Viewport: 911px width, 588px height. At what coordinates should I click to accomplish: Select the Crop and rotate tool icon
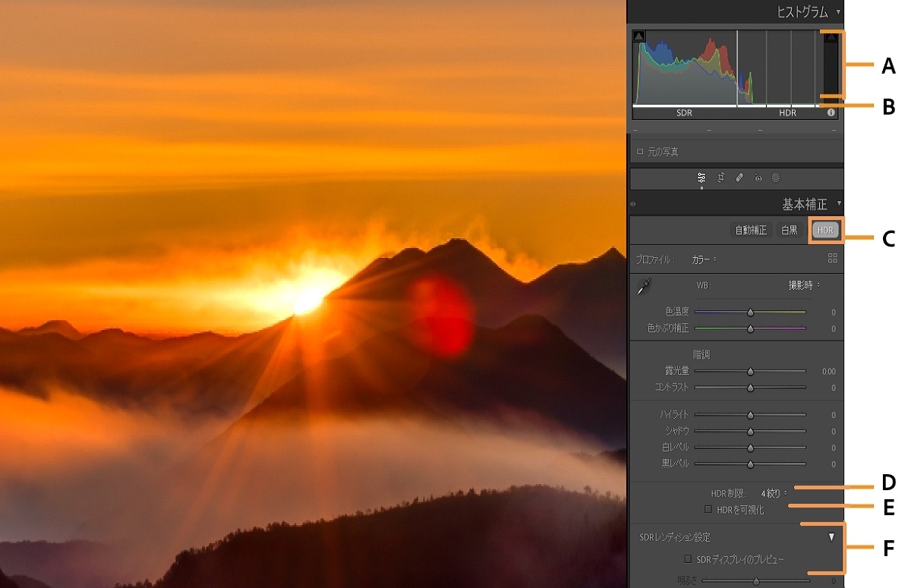point(720,178)
